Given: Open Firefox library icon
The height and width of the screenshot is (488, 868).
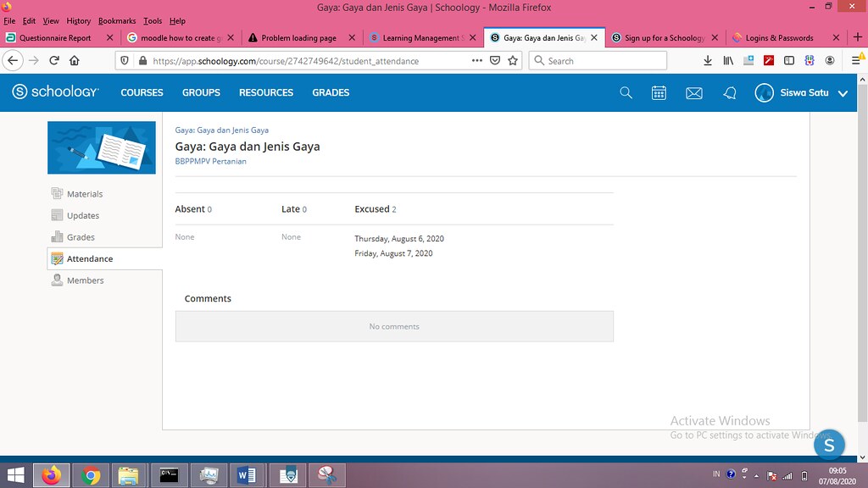Looking at the screenshot, I should click(x=728, y=61).
